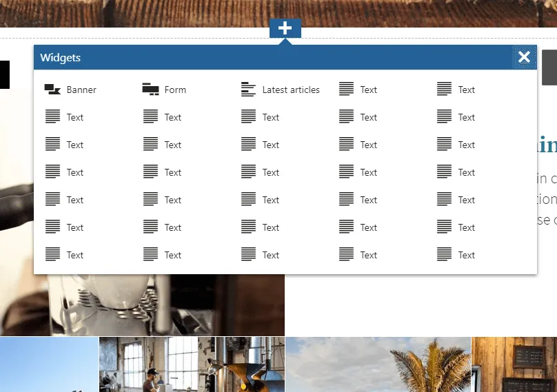Click the Form widget icon
This screenshot has width=557, height=392.
pos(150,90)
